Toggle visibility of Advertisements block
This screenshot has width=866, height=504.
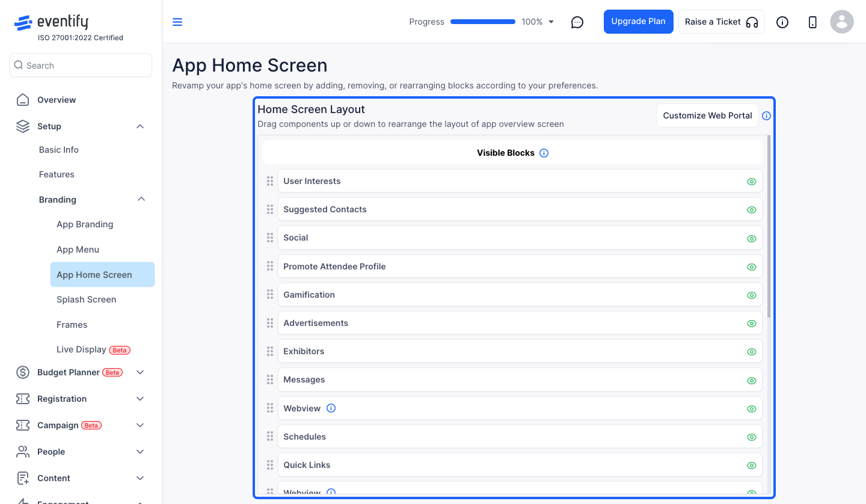pos(752,324)
